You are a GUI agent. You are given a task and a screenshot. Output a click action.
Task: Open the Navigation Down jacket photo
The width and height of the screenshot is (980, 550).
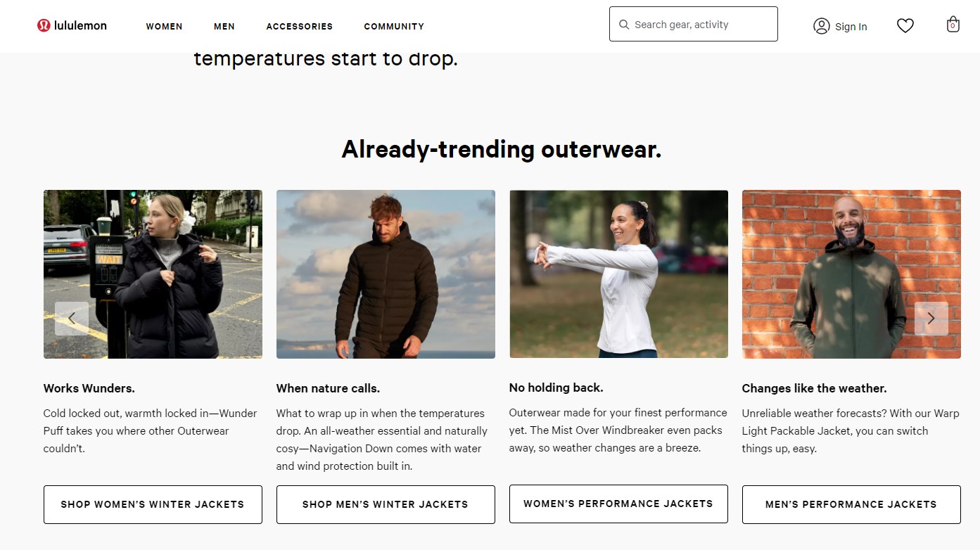pyautogui.click(x=386, y=274)
